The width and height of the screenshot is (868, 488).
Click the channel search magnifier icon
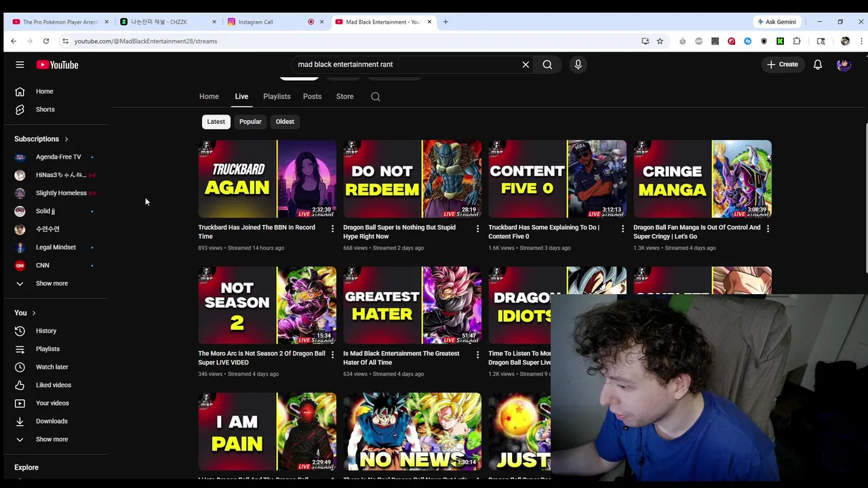376,96
